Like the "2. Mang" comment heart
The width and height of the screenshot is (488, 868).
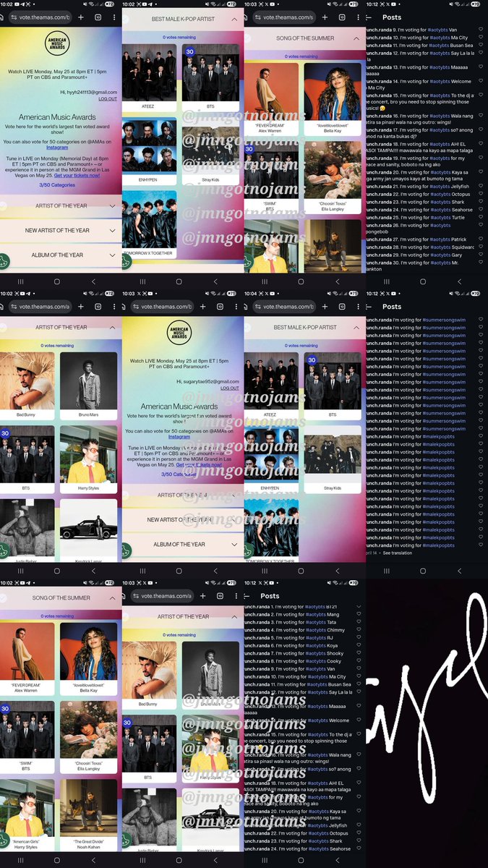pyautogui.click(x=359, y=614)
